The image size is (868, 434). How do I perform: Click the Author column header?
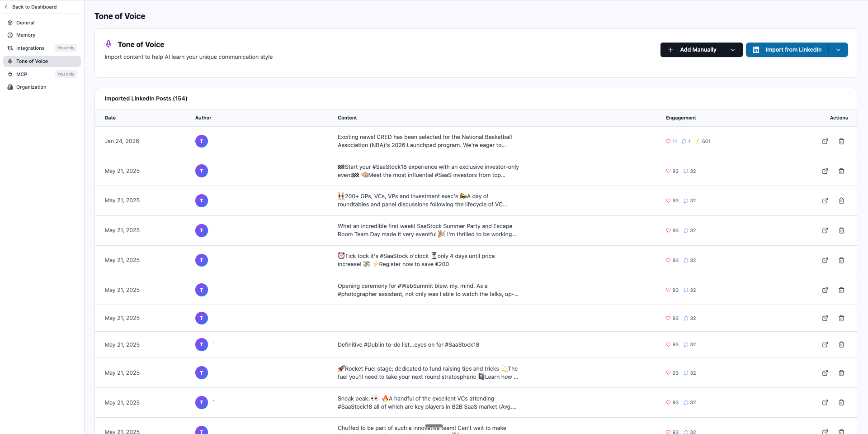click(x=203, y=118)
